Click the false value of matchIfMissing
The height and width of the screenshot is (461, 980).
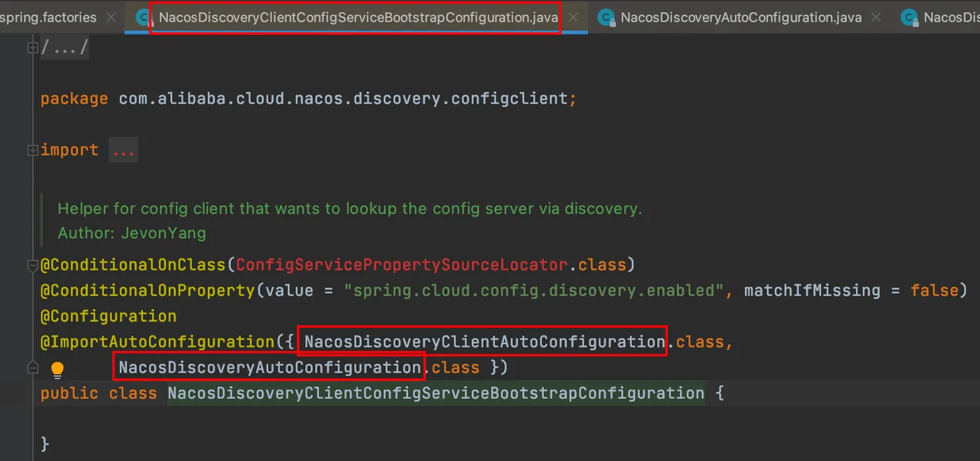[934, 290]
